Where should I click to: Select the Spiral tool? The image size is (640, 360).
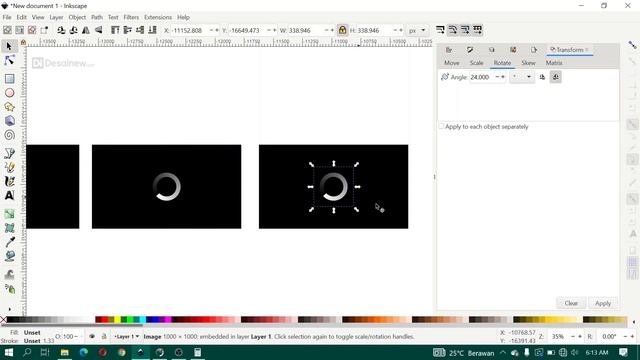[9, 135]
